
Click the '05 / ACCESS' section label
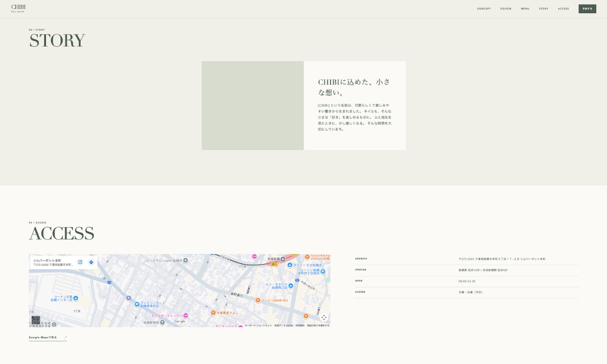[38, 223]
